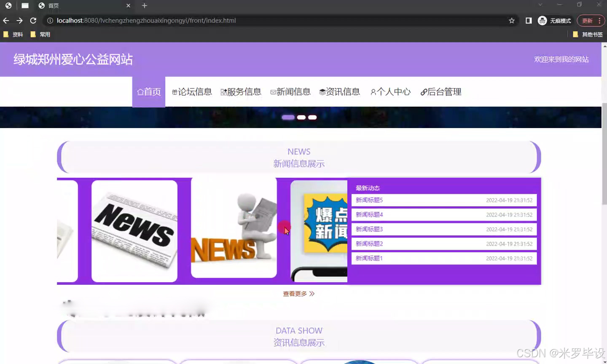Select the first carousel indicator dot
The width and height of the screenshot is (607, 364).
(x=288, y=117)
